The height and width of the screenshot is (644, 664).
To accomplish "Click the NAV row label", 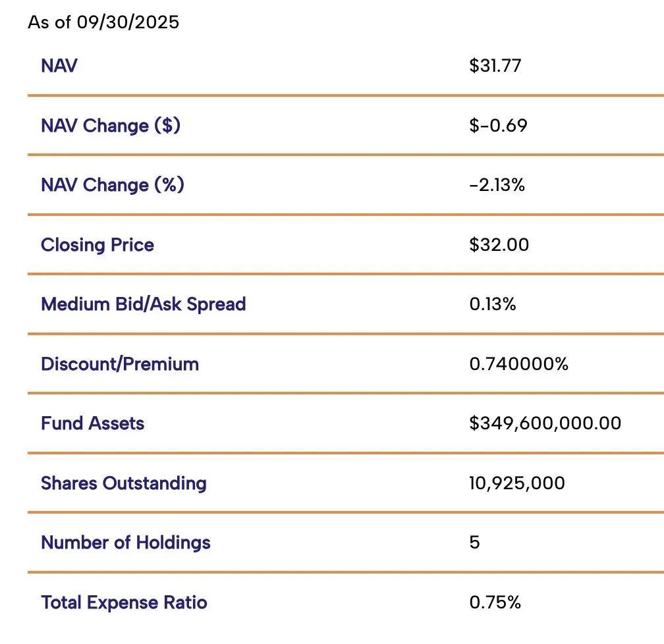I will (x=59, y=66).
